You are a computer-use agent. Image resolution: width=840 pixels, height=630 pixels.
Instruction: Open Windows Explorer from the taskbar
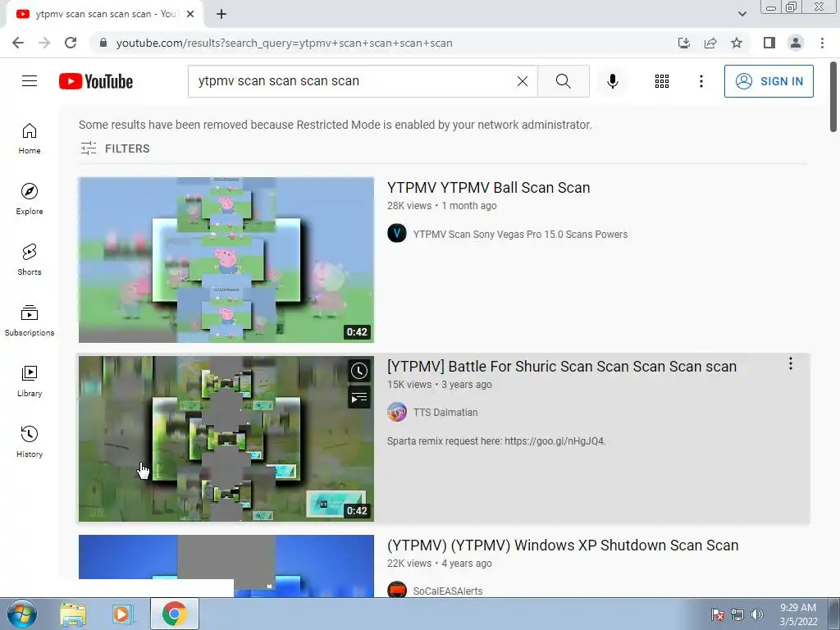click(73, 614)
